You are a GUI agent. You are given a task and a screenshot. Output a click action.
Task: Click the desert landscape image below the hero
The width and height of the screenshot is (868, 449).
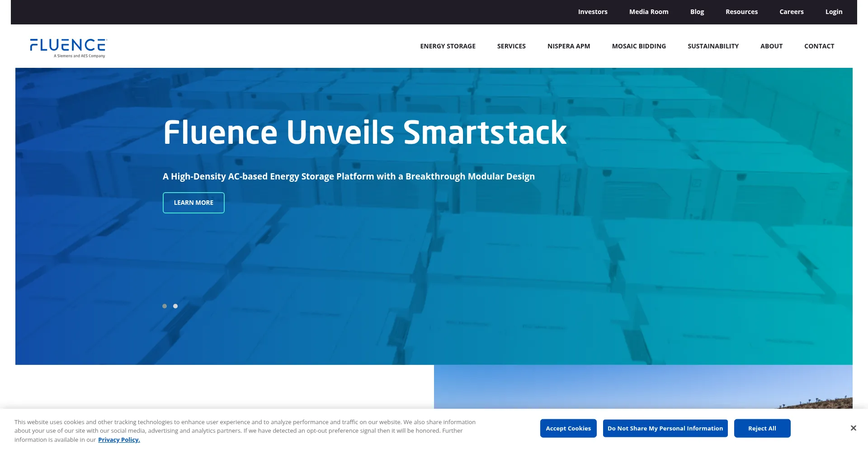tap(643, 387)
